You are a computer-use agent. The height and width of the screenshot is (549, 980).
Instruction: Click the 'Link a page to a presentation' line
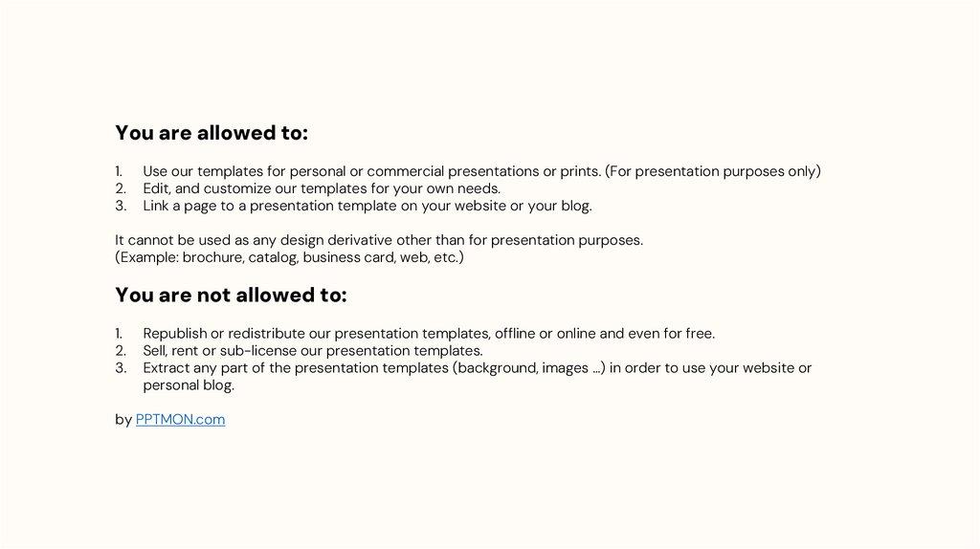[x=367, y=206]
